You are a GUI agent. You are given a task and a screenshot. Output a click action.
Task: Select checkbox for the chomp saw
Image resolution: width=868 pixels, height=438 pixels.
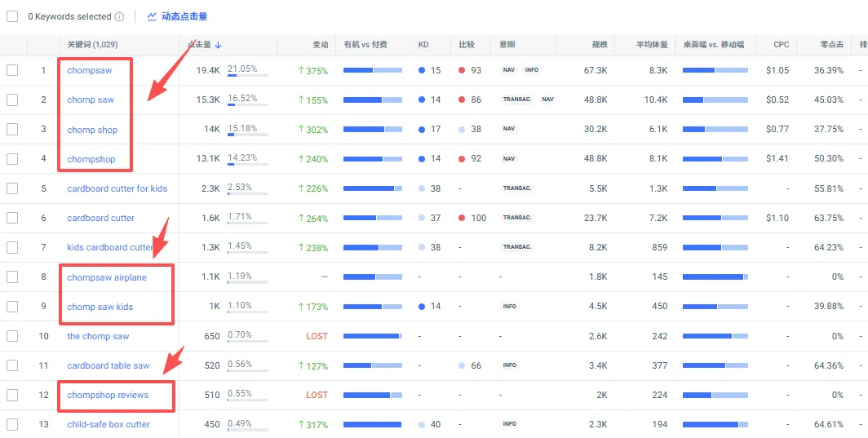click(x=12, y=336)
